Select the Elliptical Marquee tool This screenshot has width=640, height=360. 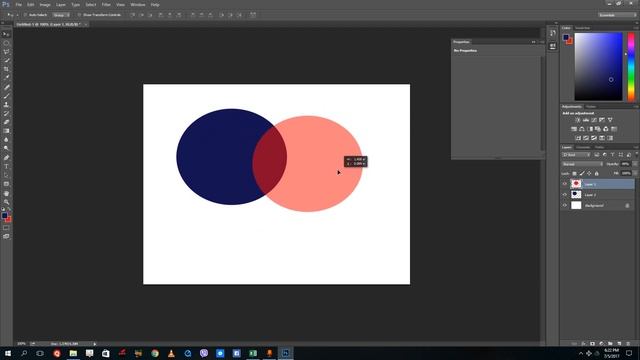coord(6,43)
